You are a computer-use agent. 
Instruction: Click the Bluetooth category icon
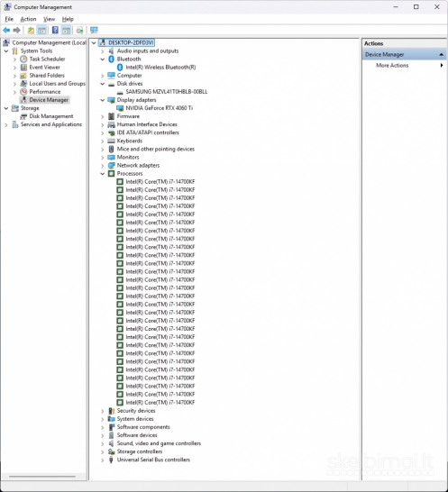(x=111, y=59)
